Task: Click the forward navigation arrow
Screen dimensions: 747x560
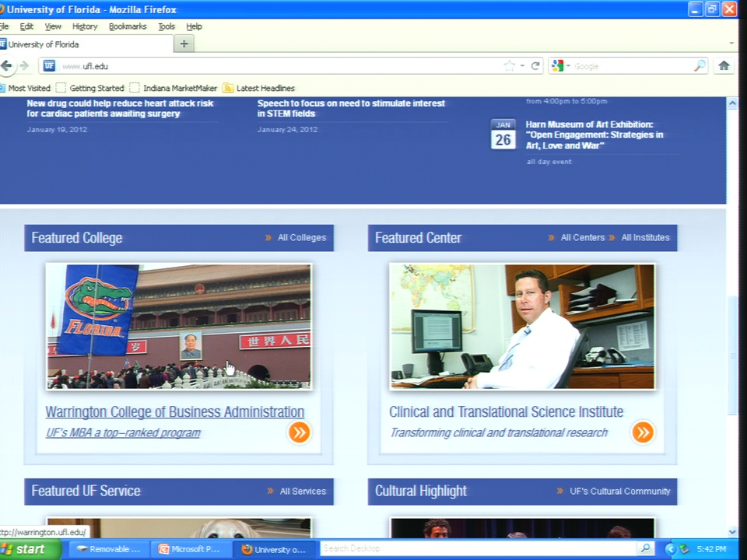Action: coord(25,65)
